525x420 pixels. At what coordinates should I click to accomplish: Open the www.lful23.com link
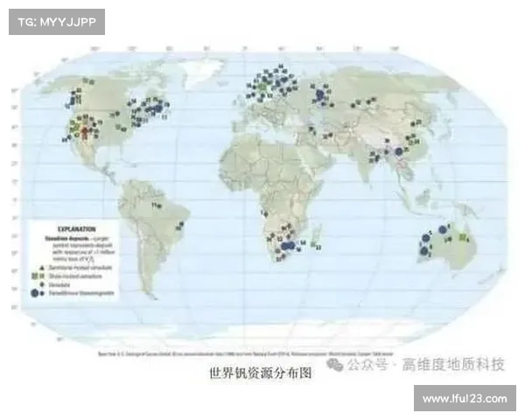(x=464, y=398)
